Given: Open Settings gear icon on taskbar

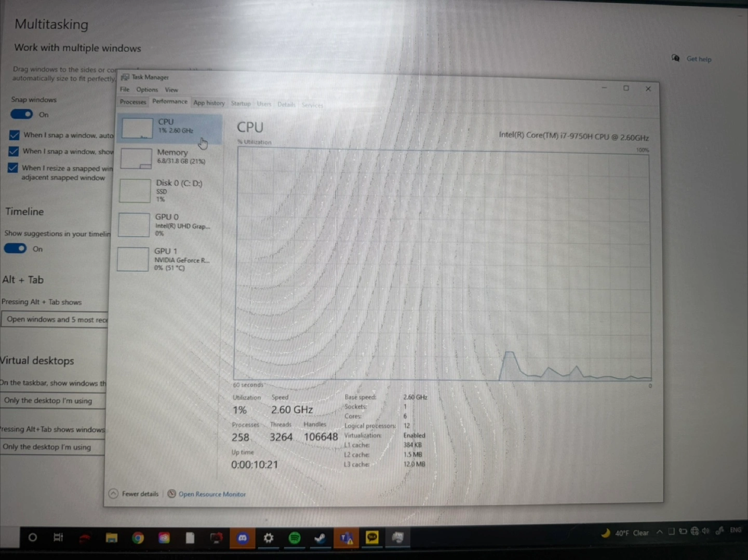Looking at the screenshot, I should coord(268,538).
